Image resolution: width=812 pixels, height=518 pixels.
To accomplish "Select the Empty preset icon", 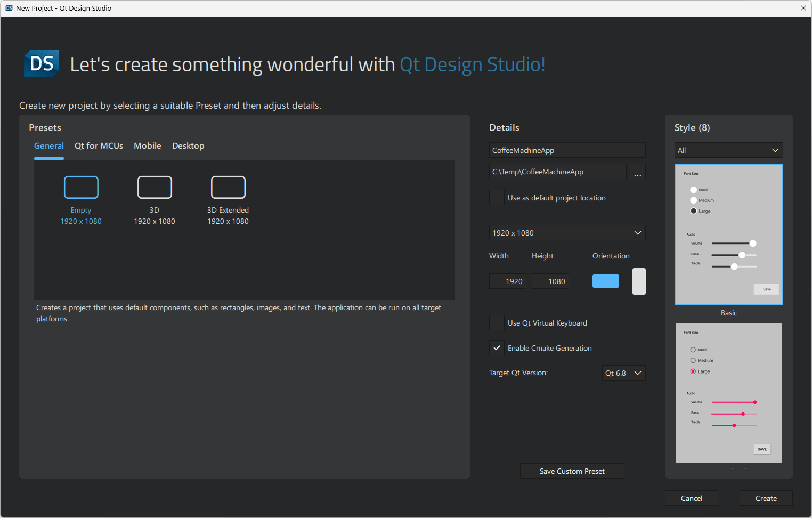I will pos(81,187).
